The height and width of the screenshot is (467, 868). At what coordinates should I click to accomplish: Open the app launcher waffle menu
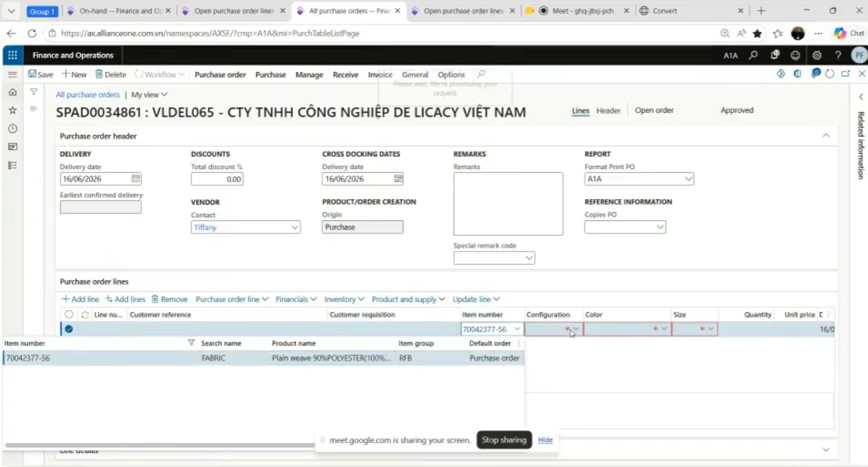[x=13, y=55]
